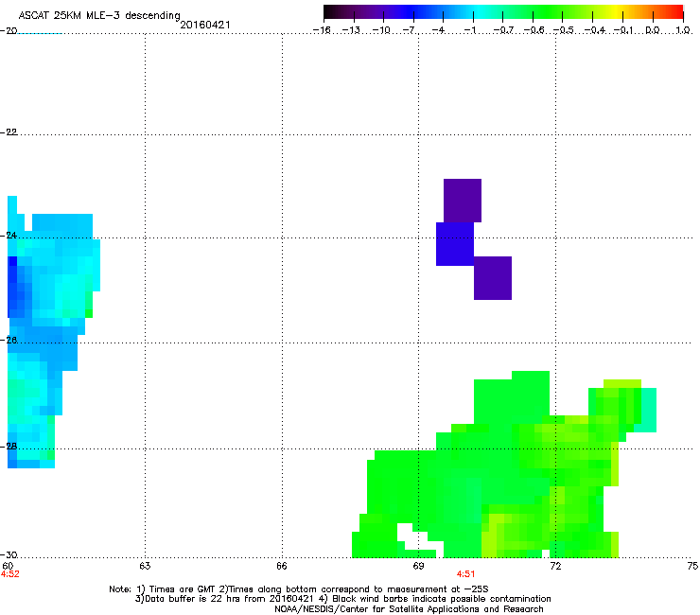Click the red time label '4:52'

point(10,574)
